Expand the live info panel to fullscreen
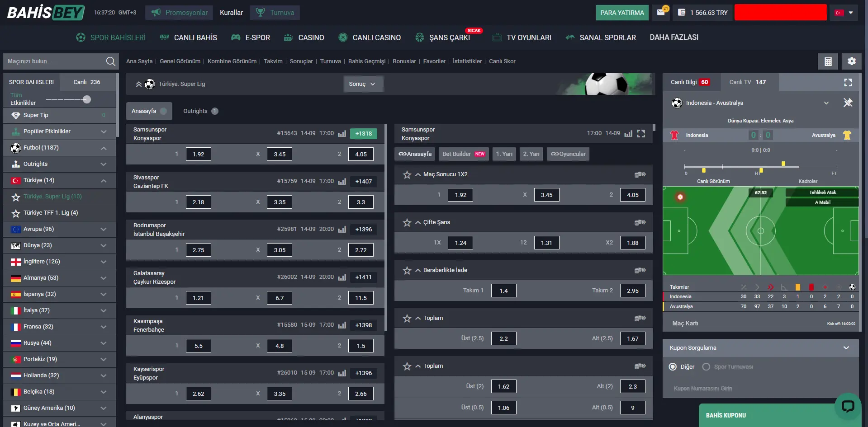Viewport: 868px width, 427px height. tap(848, 82)
